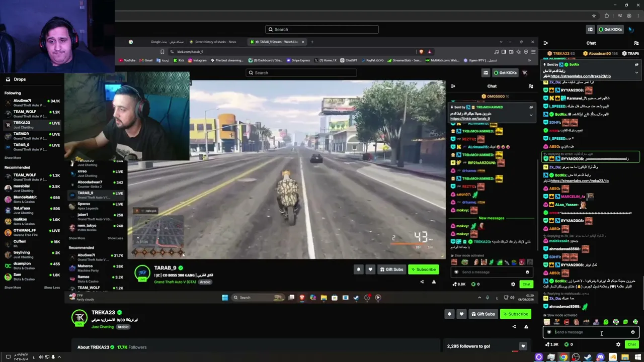Open BlondeRabbit channel in the Recommended list
The height and width of the screenshot is (362, 644).
32,199
